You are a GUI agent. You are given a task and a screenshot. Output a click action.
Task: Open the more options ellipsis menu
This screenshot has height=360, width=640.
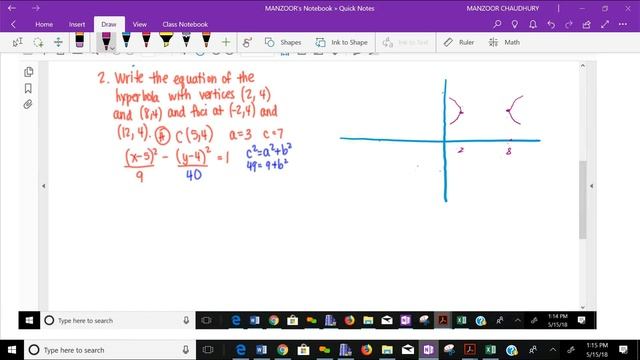click(623, 24)
